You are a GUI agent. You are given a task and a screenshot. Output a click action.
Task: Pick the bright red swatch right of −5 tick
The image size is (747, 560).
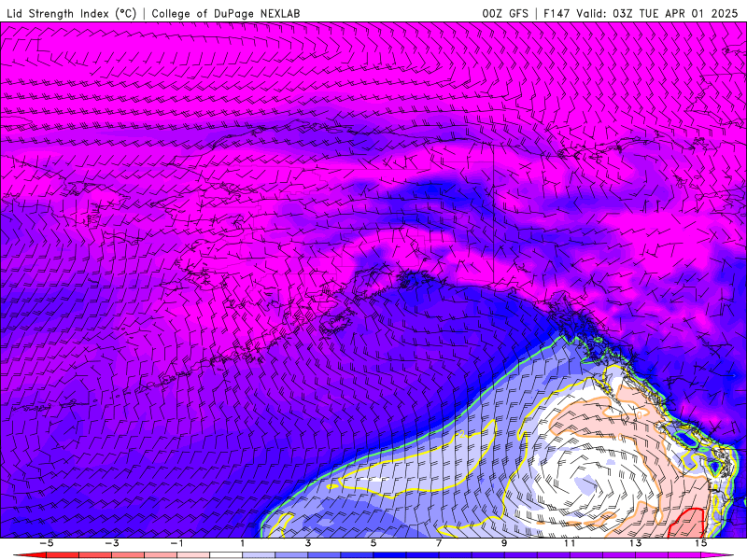click(62, 555)
